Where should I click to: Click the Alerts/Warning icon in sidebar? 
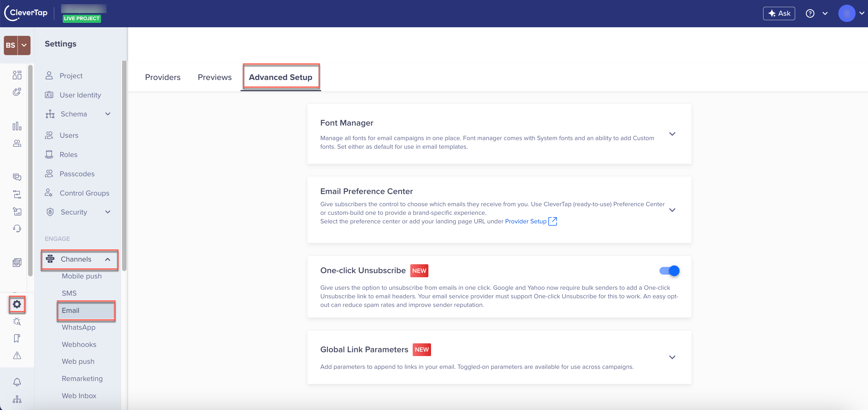click(x=16, y=355)
